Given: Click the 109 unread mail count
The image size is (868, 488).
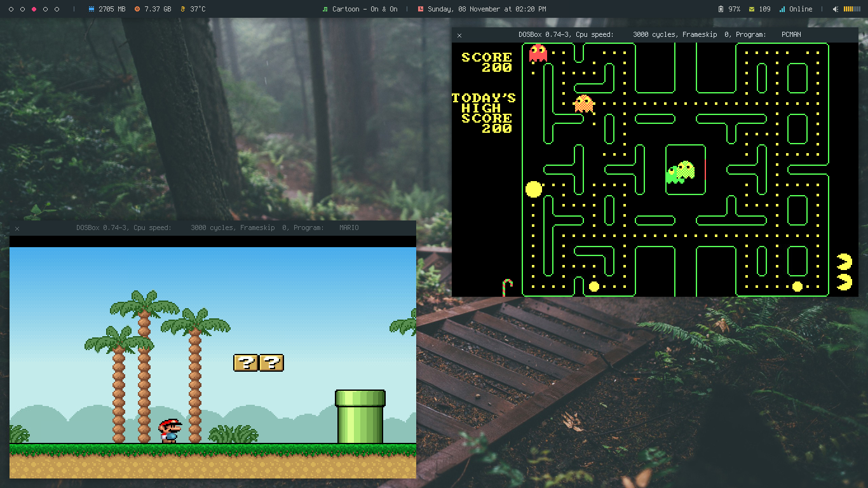Looking at the screenshot, I should coord(765,10).
